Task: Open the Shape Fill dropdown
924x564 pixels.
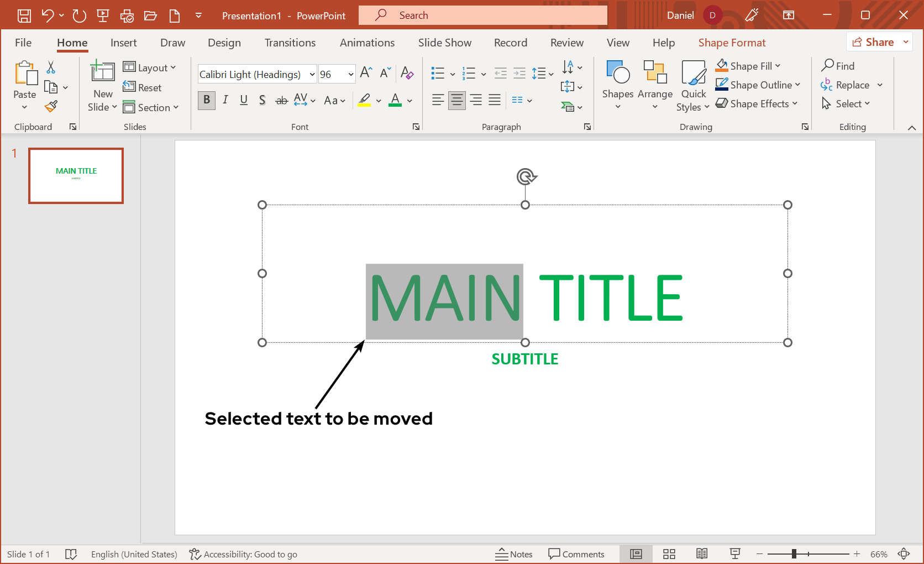Action: 778,66
